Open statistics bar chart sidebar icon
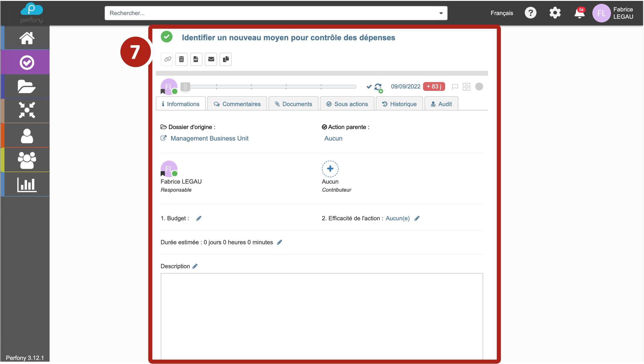644x364 pixels. [26, 185]
